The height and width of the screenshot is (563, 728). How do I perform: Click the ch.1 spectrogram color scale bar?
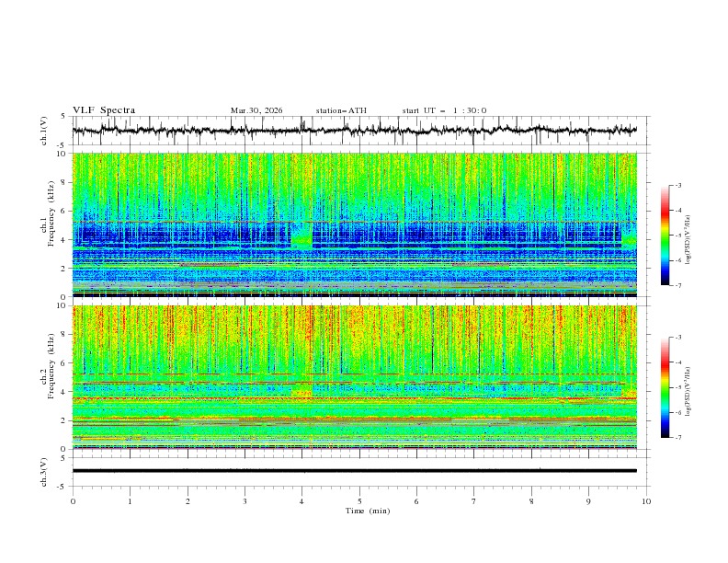[x=665, y=236]
